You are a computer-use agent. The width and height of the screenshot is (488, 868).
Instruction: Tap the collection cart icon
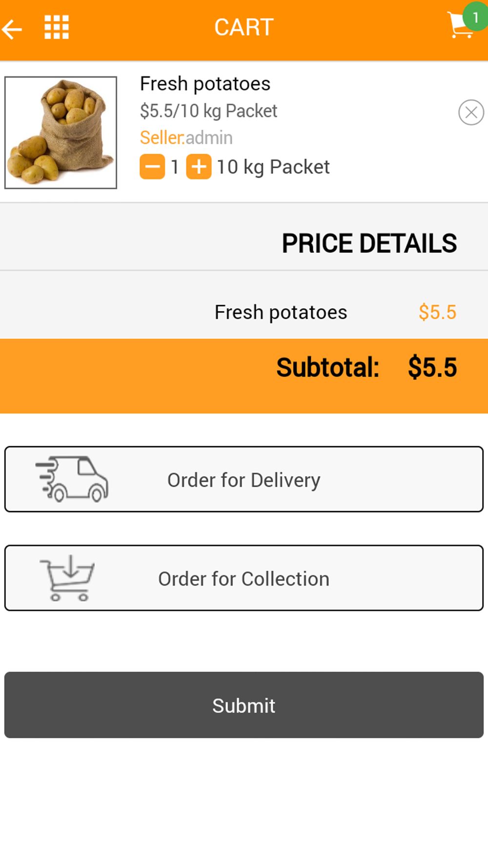68,578
